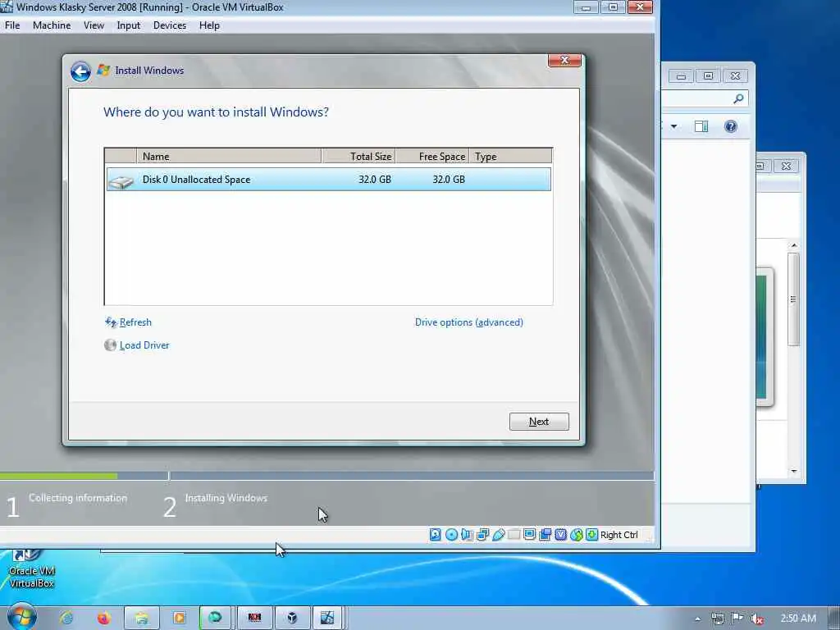Screen dimensions: 840x630
Task: Open the Machine menu
Action: (x=52, y=25)
